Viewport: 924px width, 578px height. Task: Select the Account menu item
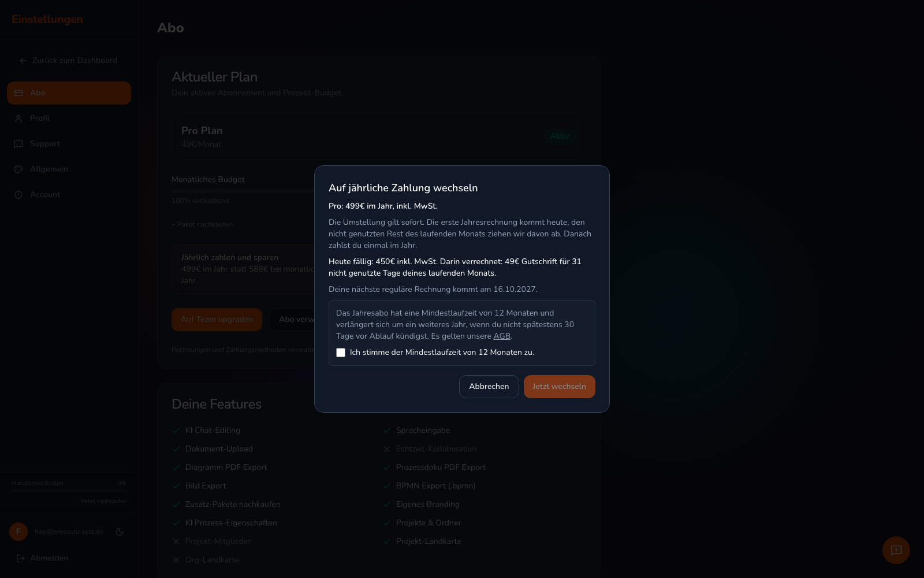coord(69,195)
